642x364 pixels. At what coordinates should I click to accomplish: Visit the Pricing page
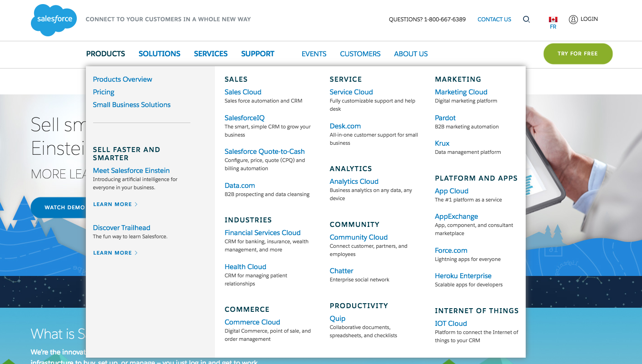(103, 92)
